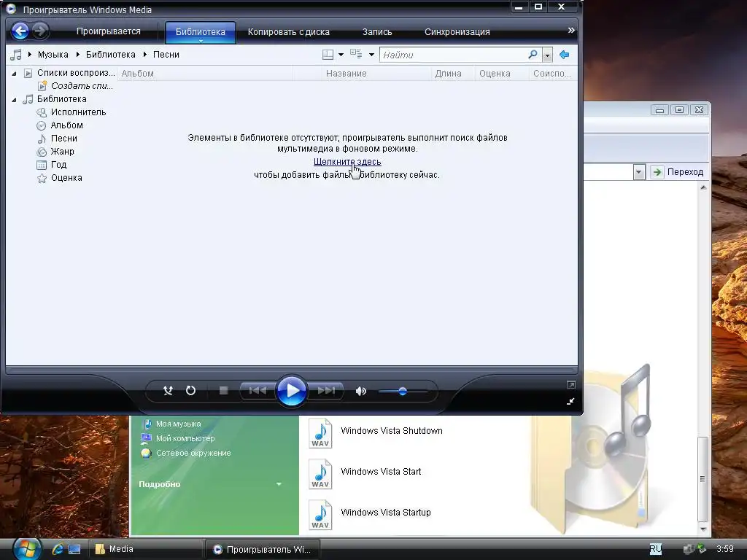Image resolution: width=747 pixels, height=560 pixels.
Task: Click the RU language indicator
Action: [x=656, y=549]
